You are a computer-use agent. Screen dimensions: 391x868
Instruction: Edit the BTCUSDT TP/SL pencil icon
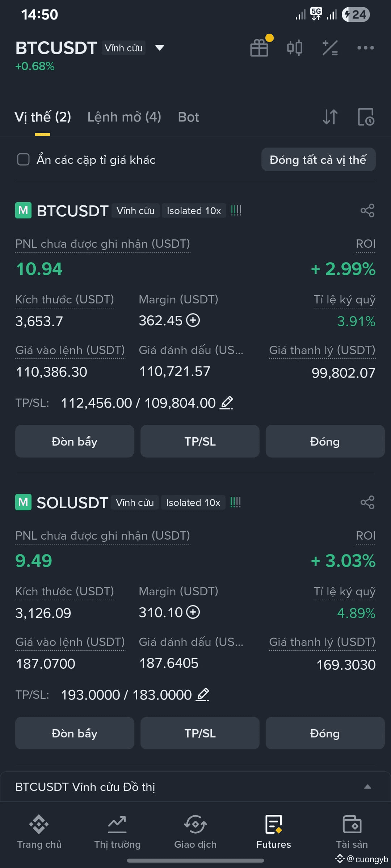[x=227, y=403]
